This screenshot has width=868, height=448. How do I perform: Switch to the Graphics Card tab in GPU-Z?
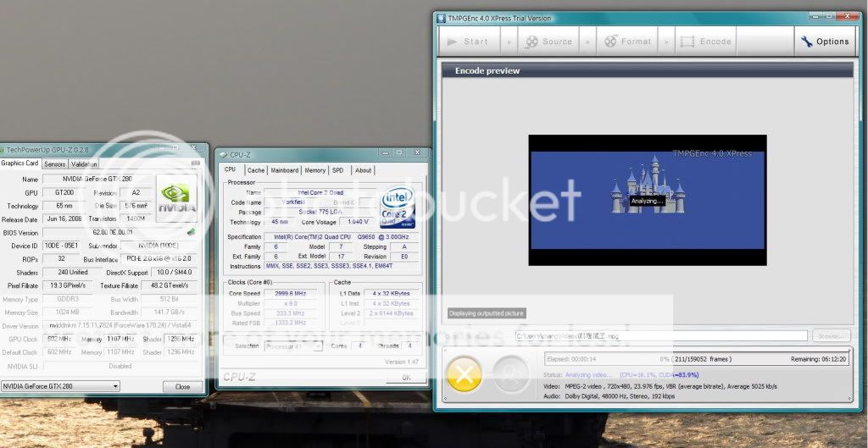(20, 163)
